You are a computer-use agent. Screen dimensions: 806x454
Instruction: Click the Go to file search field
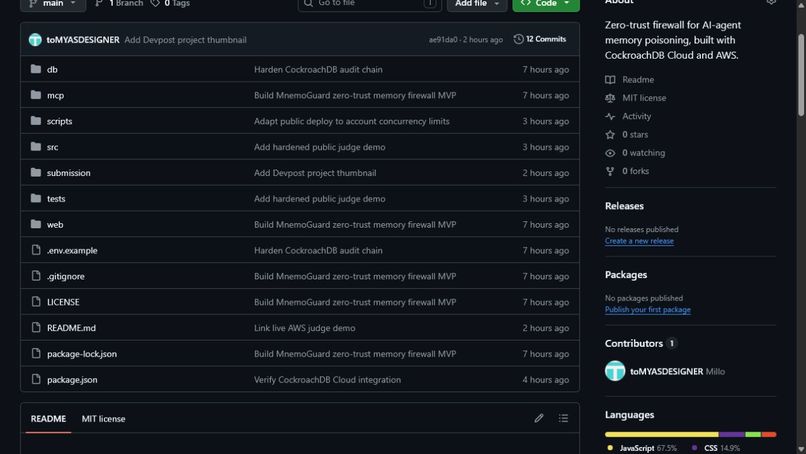[370, 4]
